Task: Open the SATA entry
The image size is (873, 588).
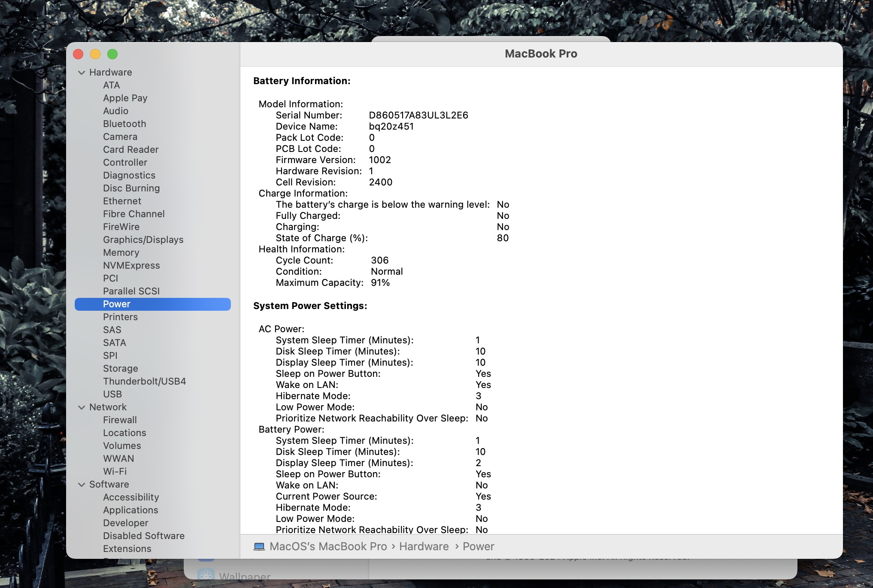Action: [x=115, y=342]
